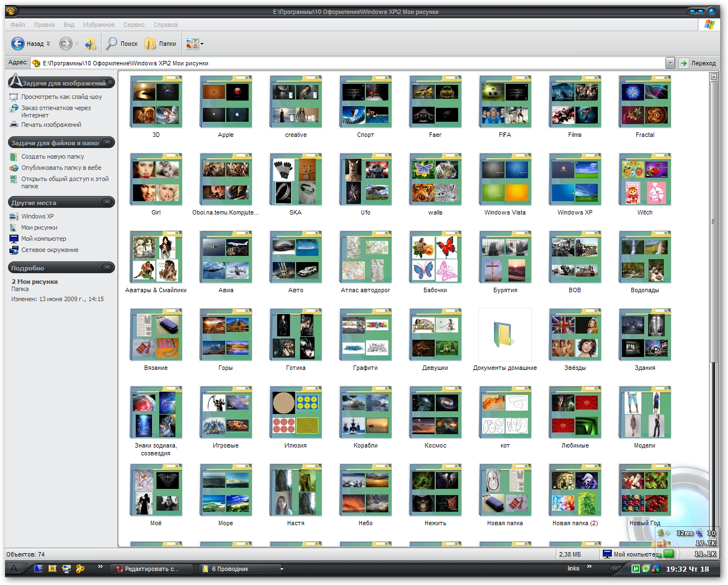Open the Новый Год folder
This screenshot has width=728, height=585.
644,490
